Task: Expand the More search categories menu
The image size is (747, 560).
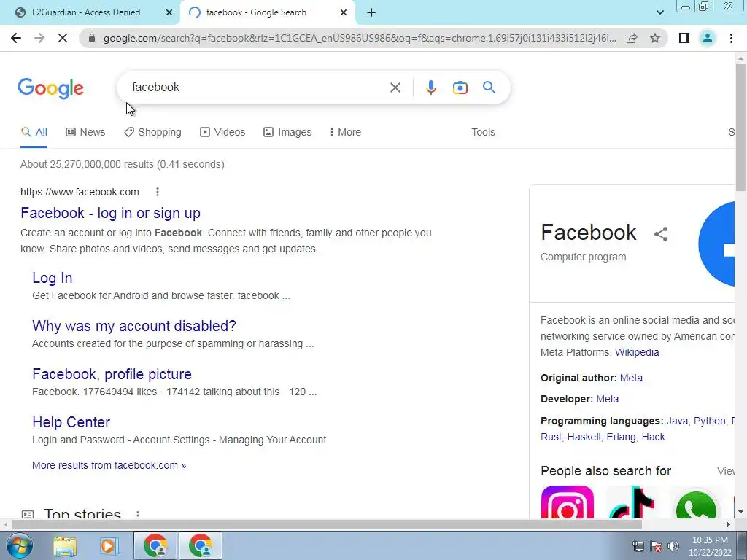Action: coord(345,132)
